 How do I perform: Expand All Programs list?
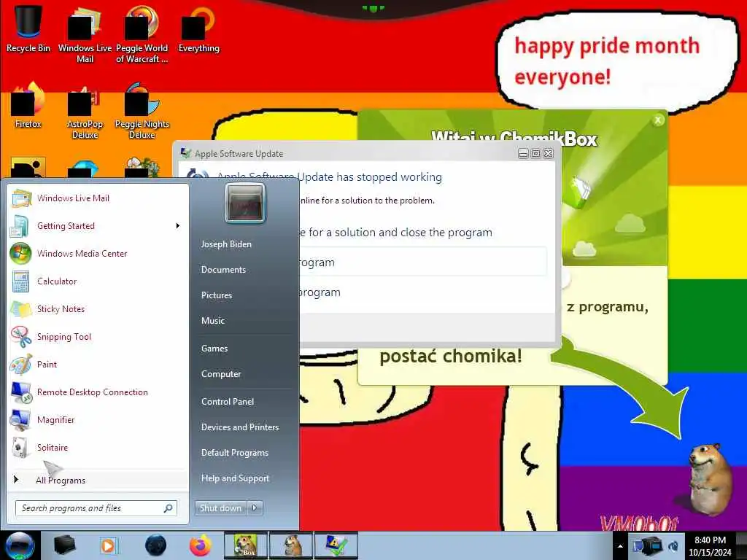(x=98, y=480)
